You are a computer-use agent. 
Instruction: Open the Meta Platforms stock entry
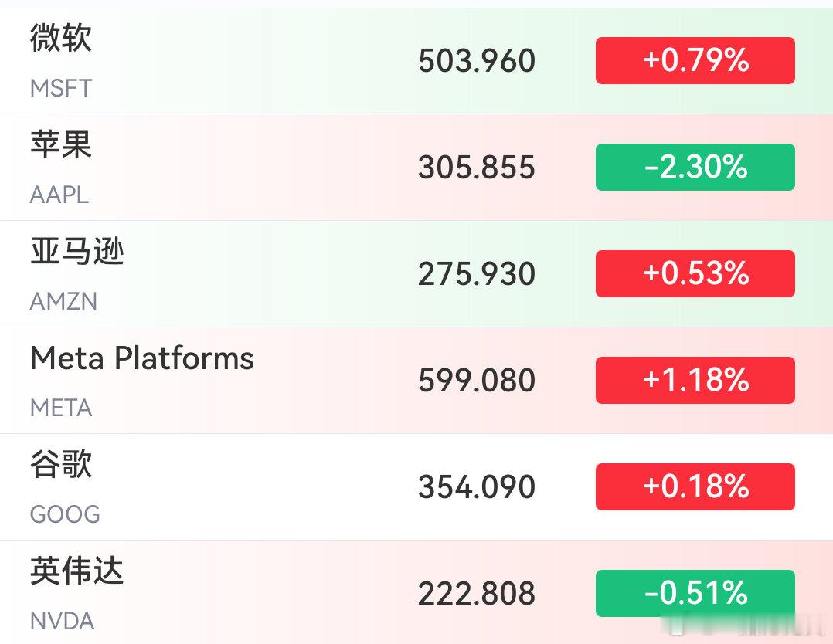[416, 381]
